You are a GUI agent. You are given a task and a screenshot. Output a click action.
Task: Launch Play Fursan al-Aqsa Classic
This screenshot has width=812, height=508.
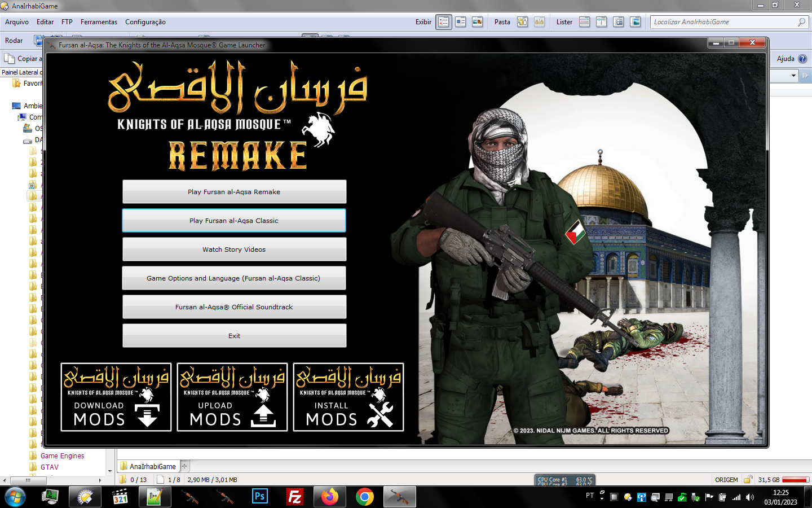[234, 221]
